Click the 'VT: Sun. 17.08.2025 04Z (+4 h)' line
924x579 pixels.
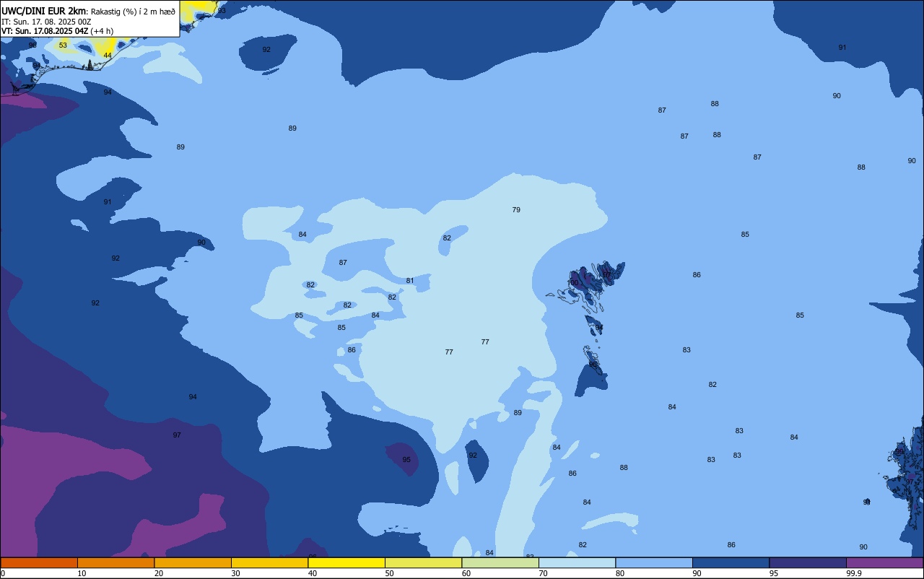tap(57, 31)
